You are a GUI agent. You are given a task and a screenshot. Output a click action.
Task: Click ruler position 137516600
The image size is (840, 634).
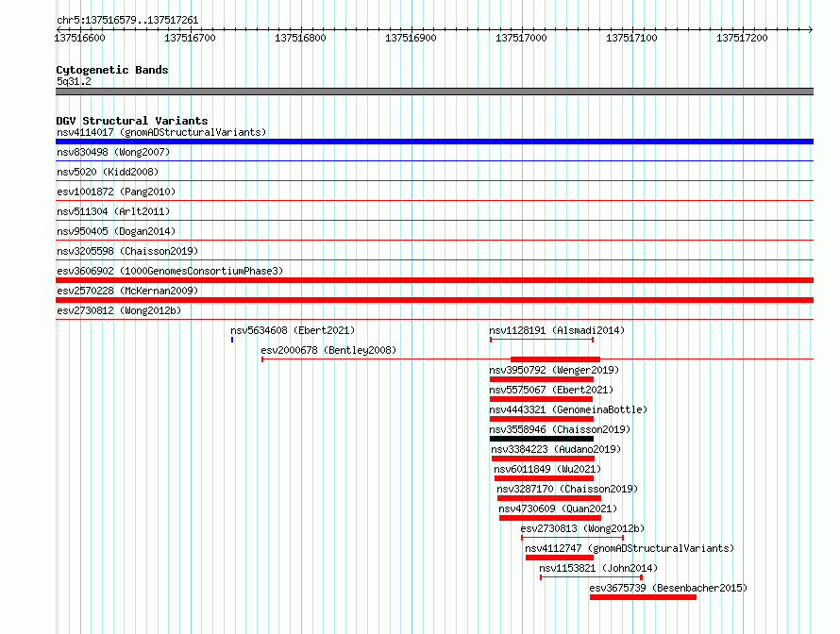coord(80,38)
